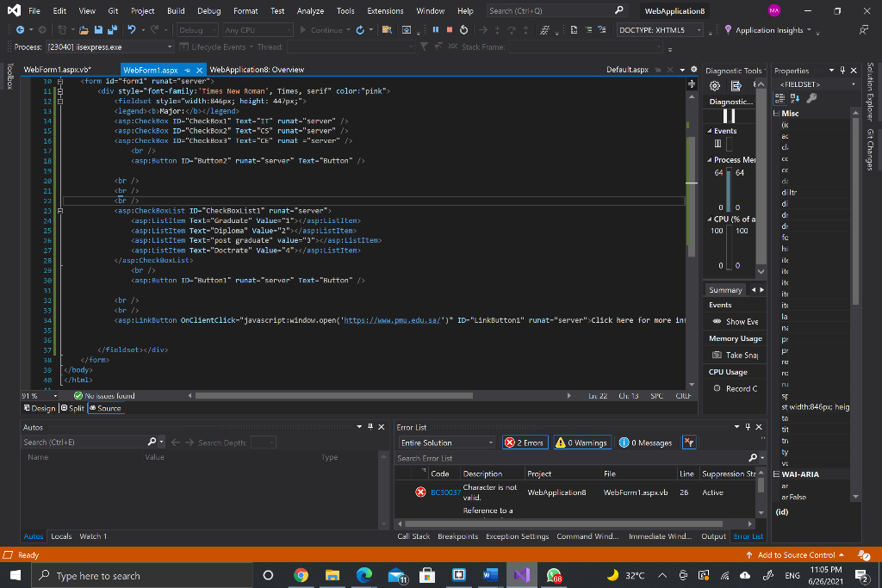
Task: Toggle the 2 Errors filter
Action: pyautogui.click(x=524, y=443)
